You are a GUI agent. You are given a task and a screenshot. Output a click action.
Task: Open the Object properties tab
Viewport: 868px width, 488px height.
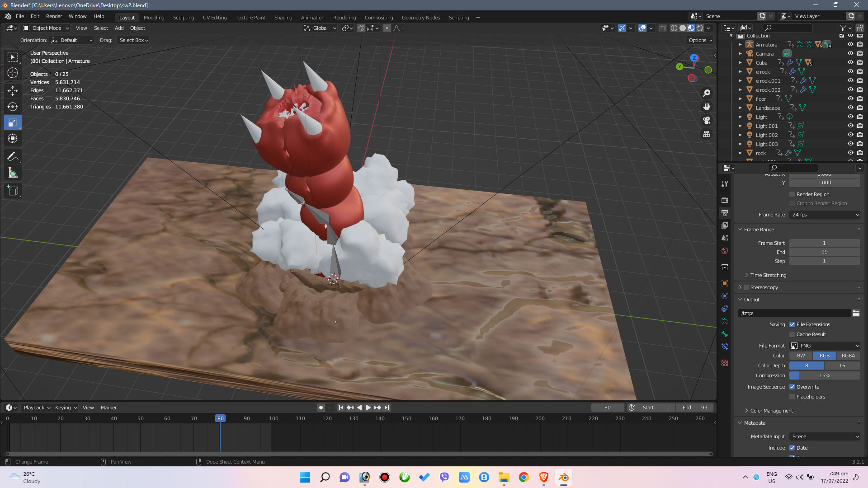coord(725,283)
